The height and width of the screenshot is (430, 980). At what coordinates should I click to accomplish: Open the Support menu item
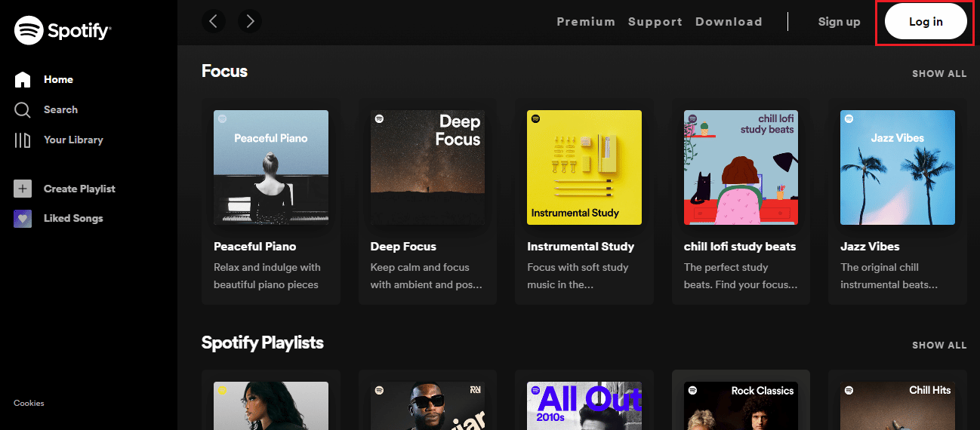(x=655, y=22)
